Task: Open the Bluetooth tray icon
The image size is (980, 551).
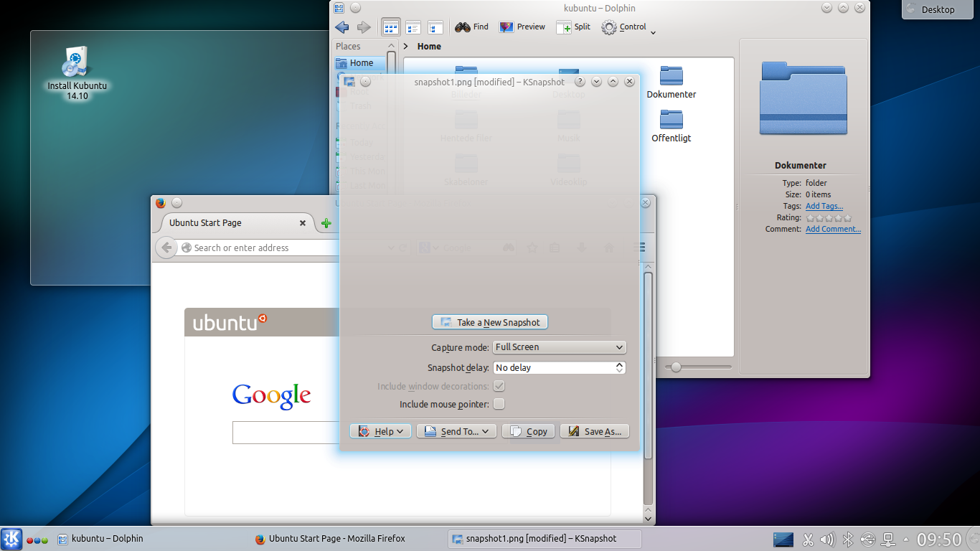Action: (847, 540)
